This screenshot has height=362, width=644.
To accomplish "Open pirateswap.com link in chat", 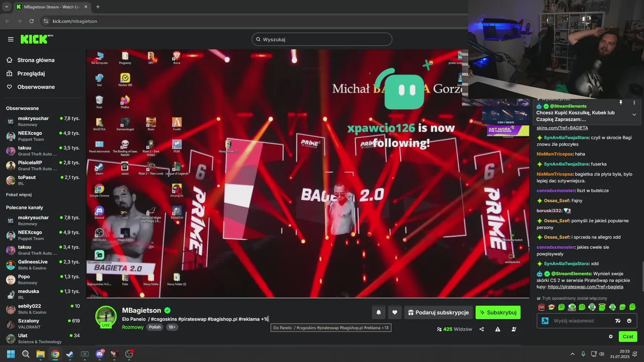I will (x=585, y=287).
